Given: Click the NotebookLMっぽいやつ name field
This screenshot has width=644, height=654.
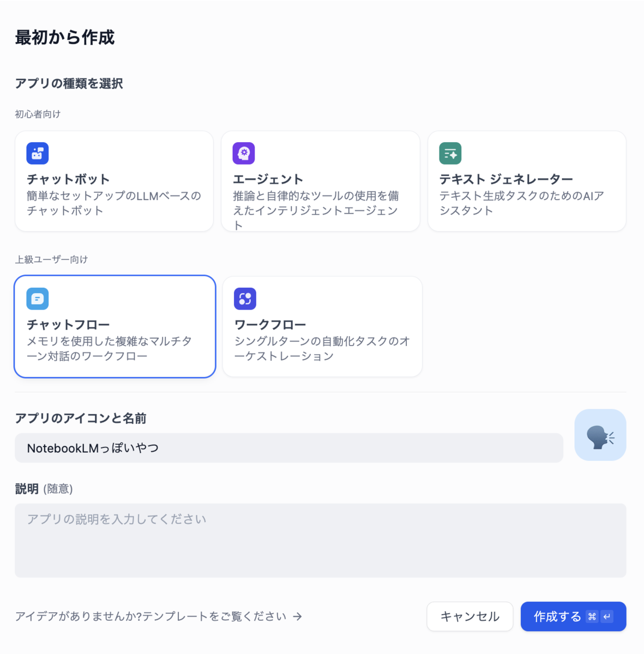Looking at the screenshot, I should [x=289, y=447].
